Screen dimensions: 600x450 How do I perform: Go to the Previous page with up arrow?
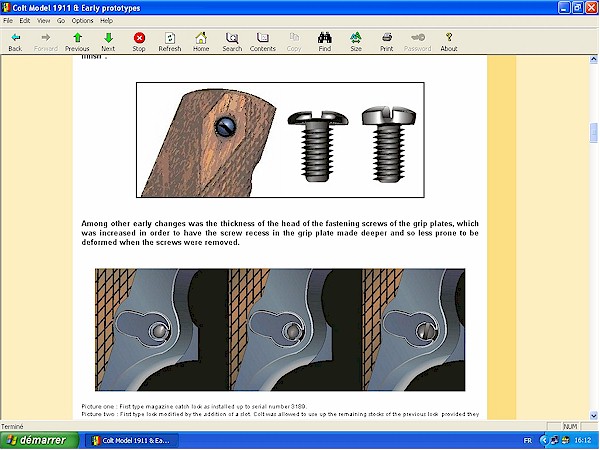click(x=77, y=38)
